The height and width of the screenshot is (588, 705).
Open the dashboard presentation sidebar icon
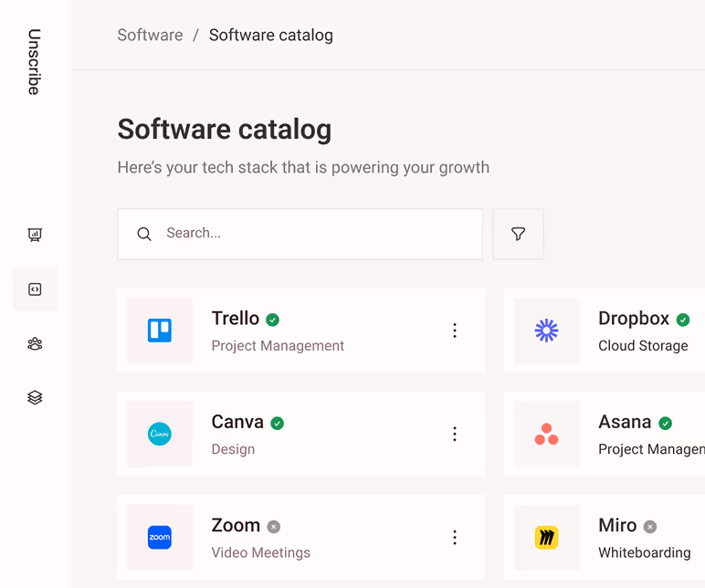[35, 235]
